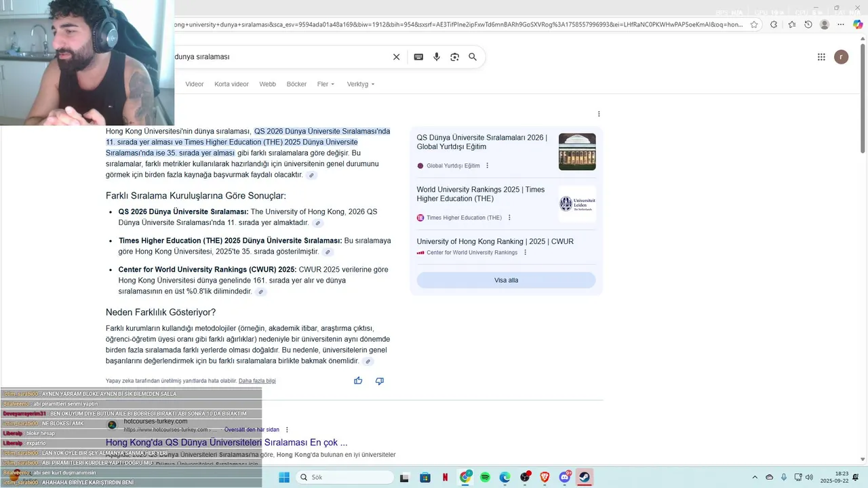
Task: Click 'Översätt den här sidan' translate link
Action: 252,430
